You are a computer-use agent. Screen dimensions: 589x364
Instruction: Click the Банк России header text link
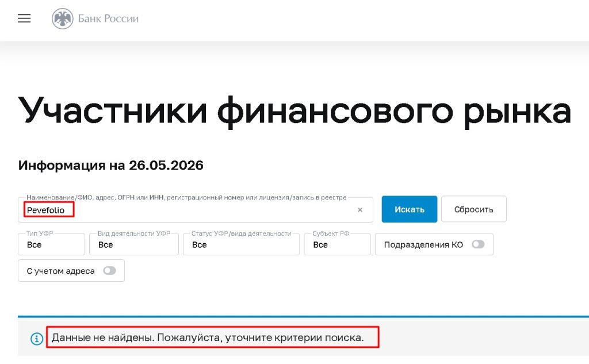(x=108, y=19)
